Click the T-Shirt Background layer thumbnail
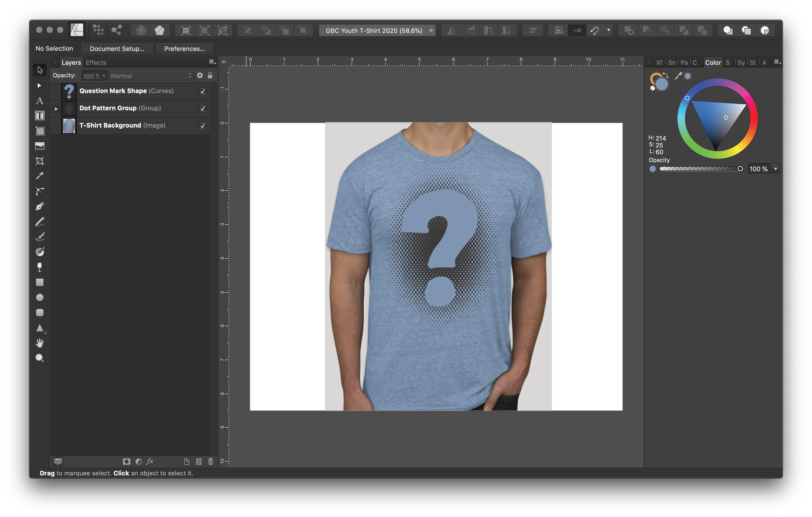 point(69,125)
